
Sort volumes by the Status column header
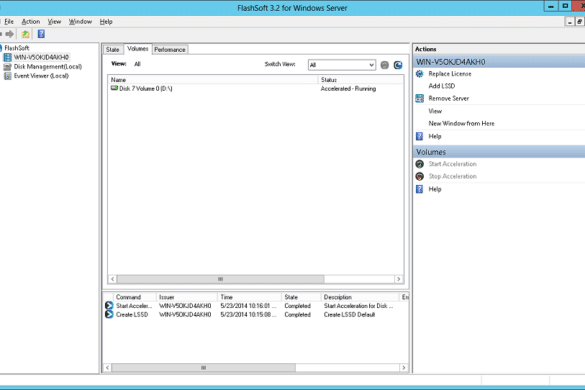pyautogui.click(x=360, y=80)
